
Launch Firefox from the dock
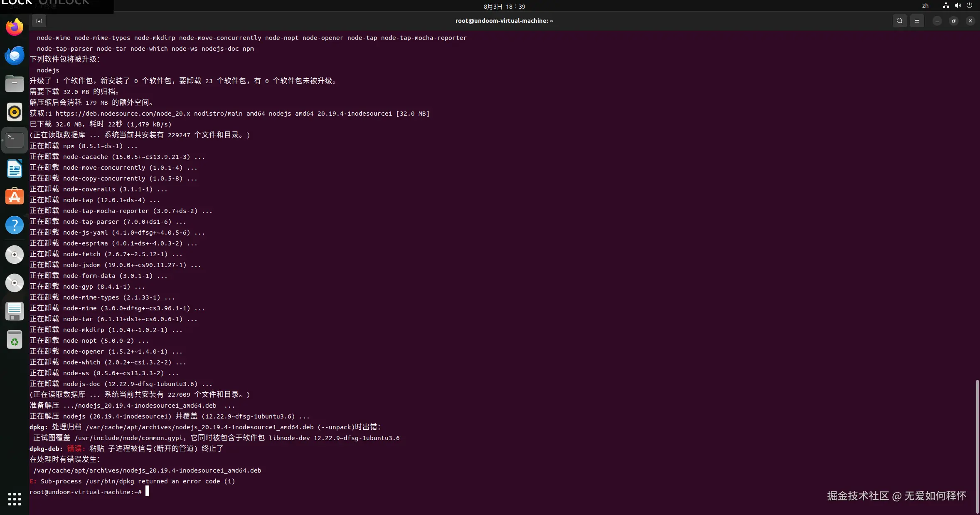point(15,27)
